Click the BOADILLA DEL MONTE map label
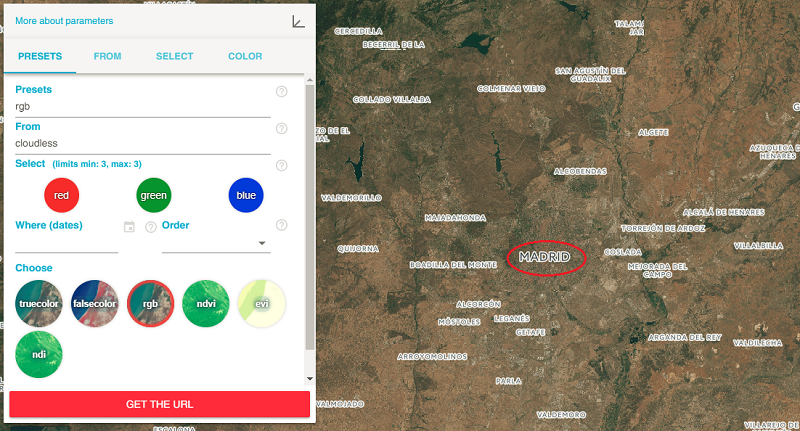The image size is (800, 431). click(x=453, y=265)
